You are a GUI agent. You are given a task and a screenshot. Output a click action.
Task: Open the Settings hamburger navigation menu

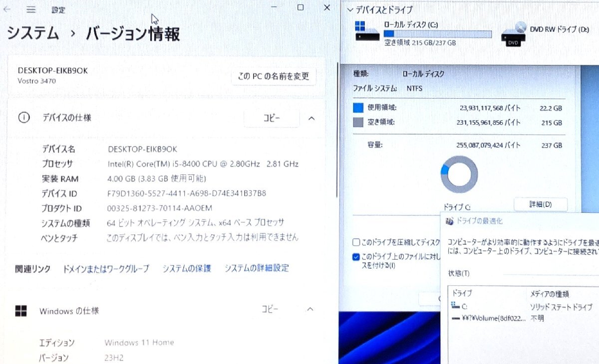coord(31,9)
